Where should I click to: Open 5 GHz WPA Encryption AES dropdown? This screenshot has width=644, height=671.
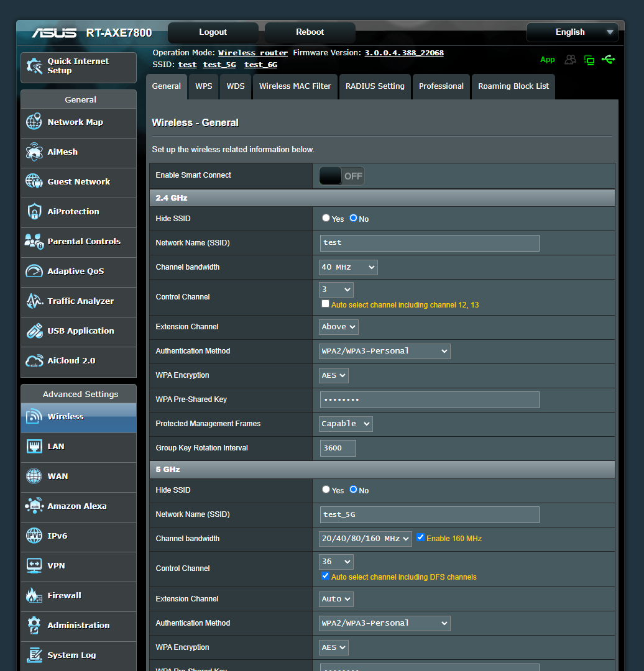point(334,647)
